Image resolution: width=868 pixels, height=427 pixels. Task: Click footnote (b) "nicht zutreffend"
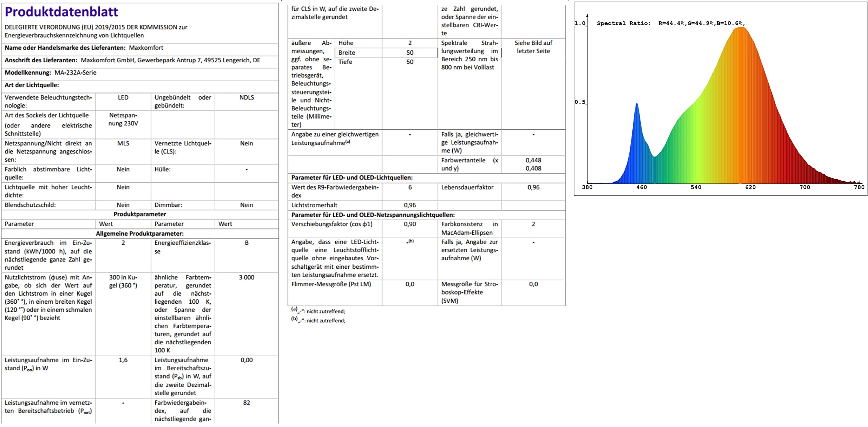pyautogui.click(x=326, y=321)
